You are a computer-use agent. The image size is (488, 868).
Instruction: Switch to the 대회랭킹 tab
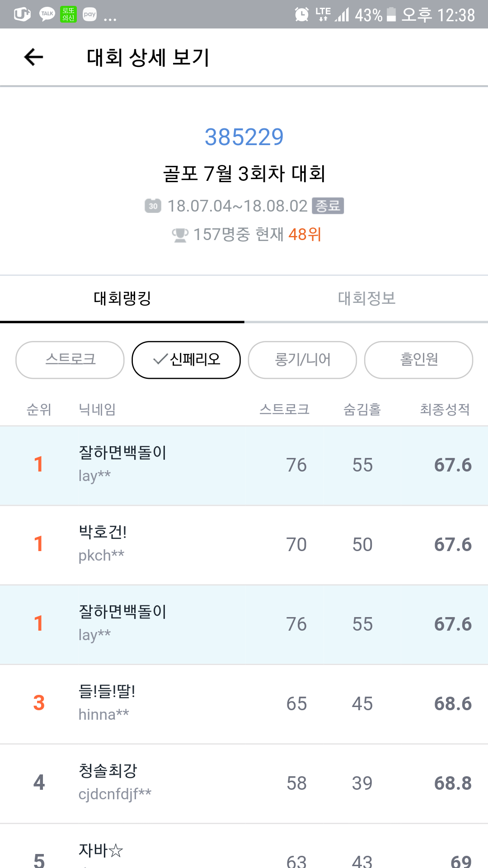pyautogui.click(x=122, y=298)
